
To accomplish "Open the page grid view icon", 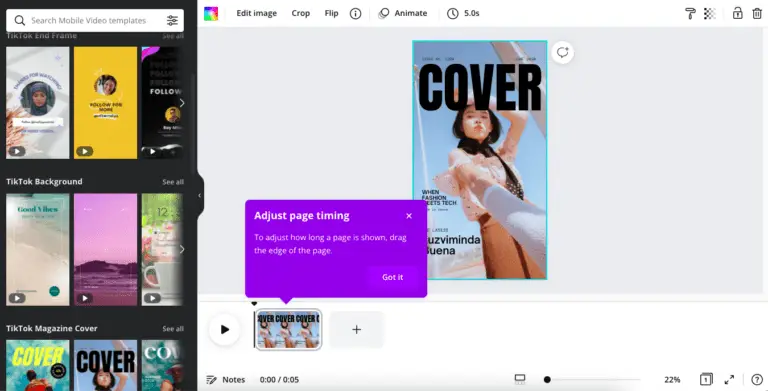I will click(x=706, y=379).
